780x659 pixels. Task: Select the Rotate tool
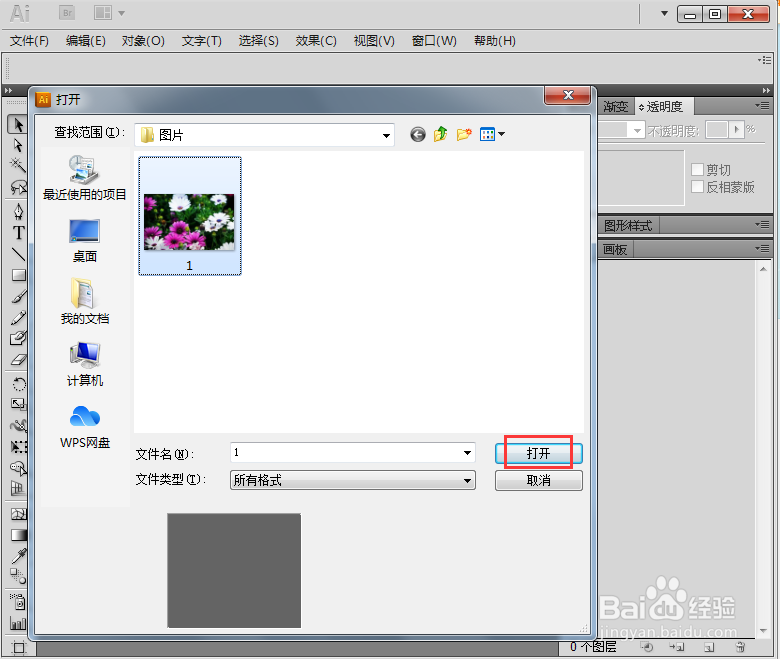[x=18, y=384]
